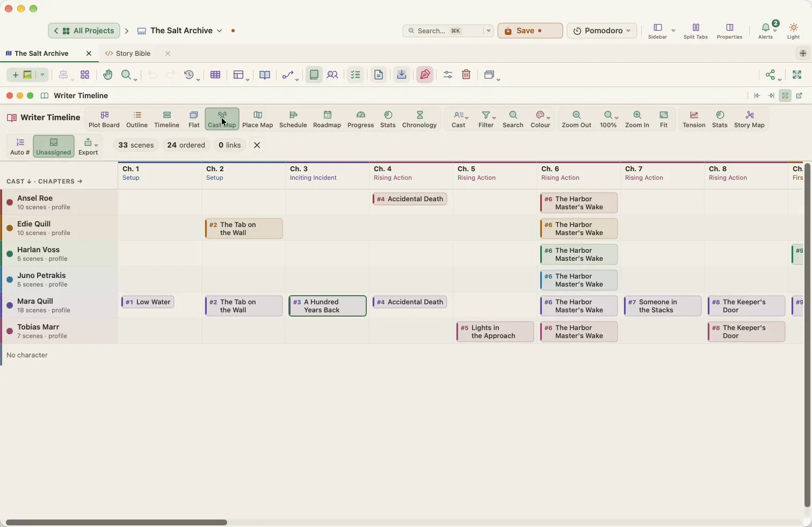The image size is (812, 527).
Task: Go back to All Projects
Action: click(x=84, y=31)
